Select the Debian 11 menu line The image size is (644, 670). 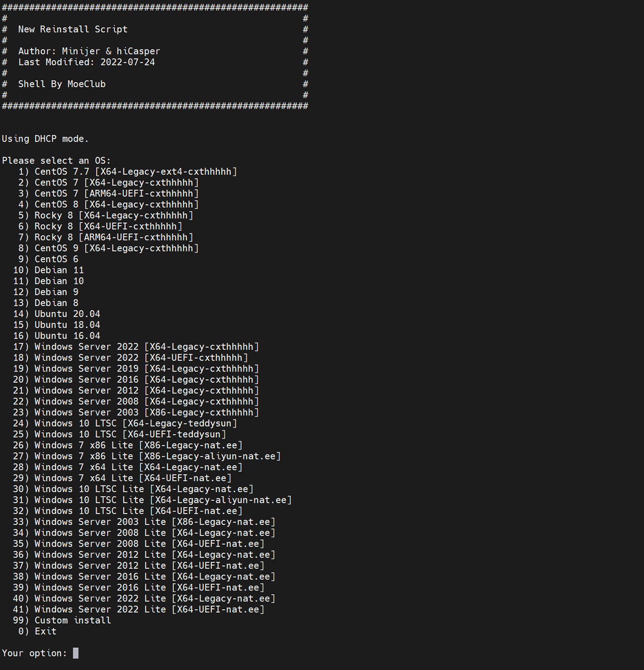pyautogui.click(x=48, y=270)
